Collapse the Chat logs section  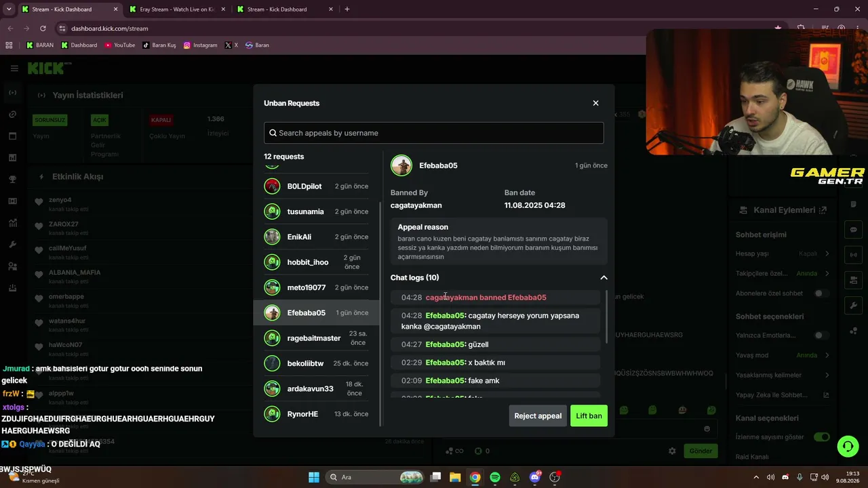(x=604, y=277)
